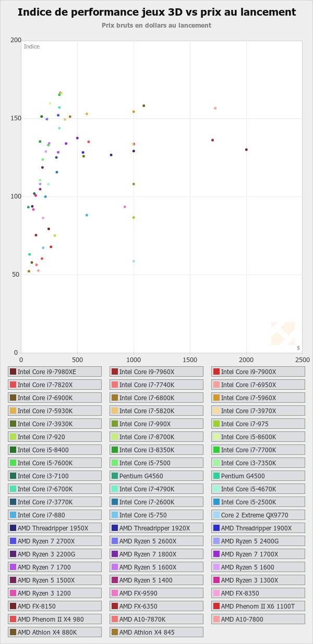This screenshot has height=644, width=313.
Task: Show or hide Intel Core i7-880
Action: pyautogui.click(x=55, y=515)
